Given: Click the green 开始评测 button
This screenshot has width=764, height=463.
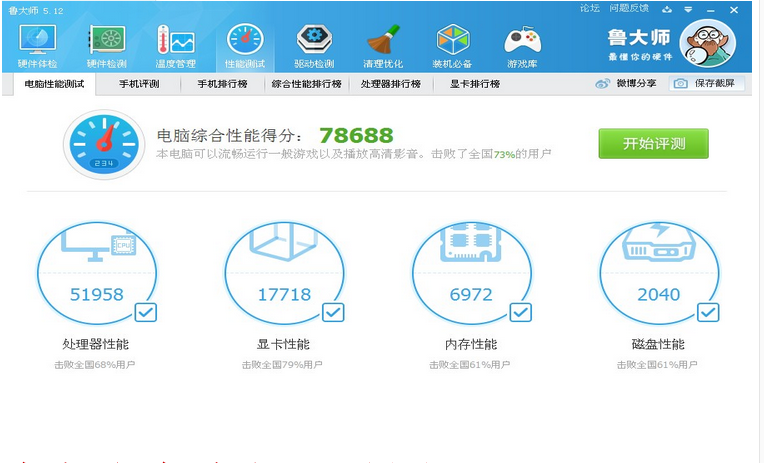Looking at the screenshot, I should tap(653, 143).
